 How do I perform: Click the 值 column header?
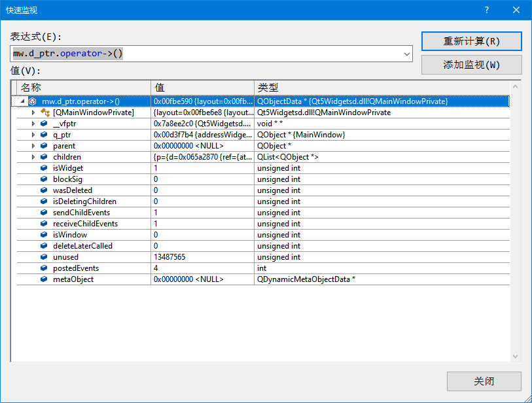click(x=203, y=88)
